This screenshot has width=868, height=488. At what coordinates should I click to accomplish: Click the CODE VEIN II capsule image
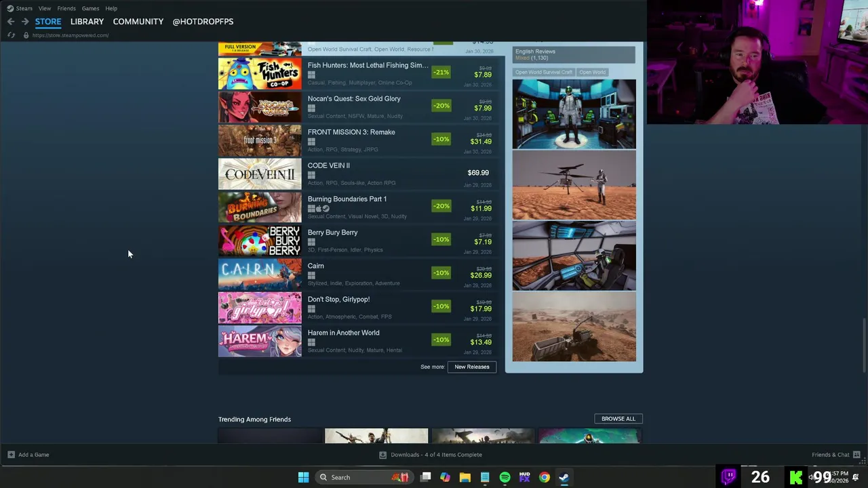coord(260,174)
